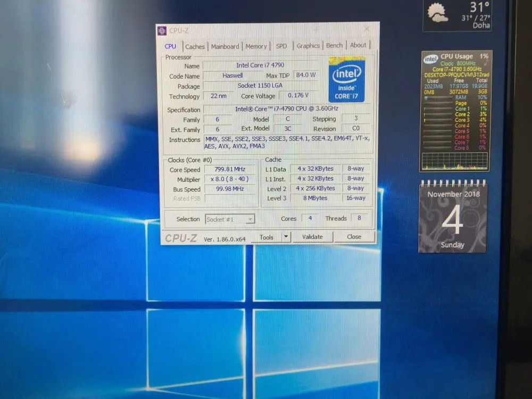Click the date number 4 on calendar gadget
The height and width of the screenshot is (399, 532).
pyautogui.click(x=452, y=220)
